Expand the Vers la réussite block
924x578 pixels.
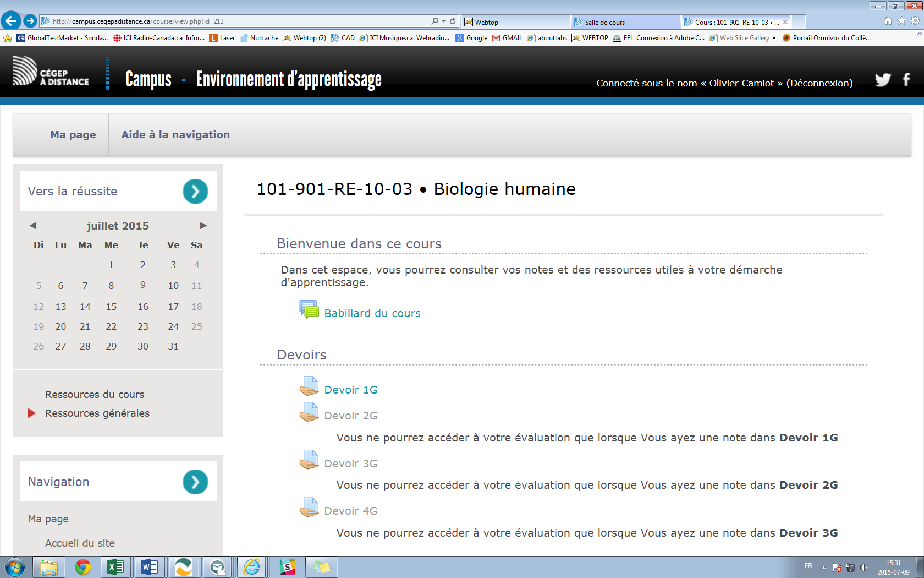[x=195, y=192]
